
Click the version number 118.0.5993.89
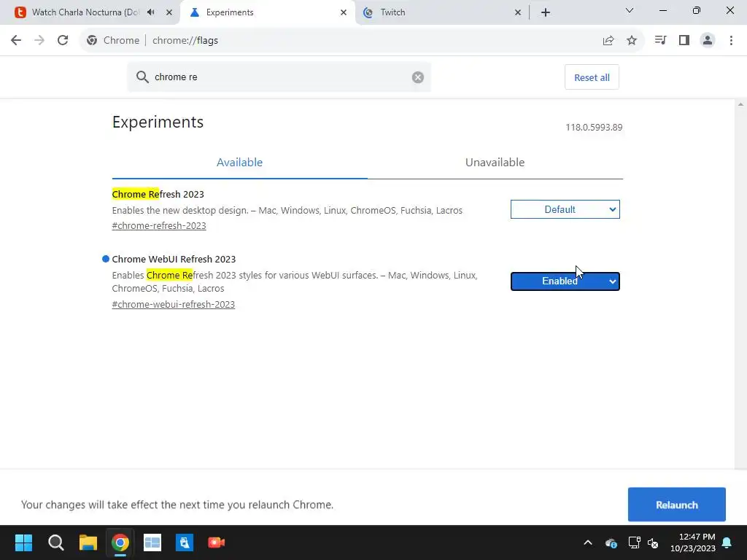594,127
